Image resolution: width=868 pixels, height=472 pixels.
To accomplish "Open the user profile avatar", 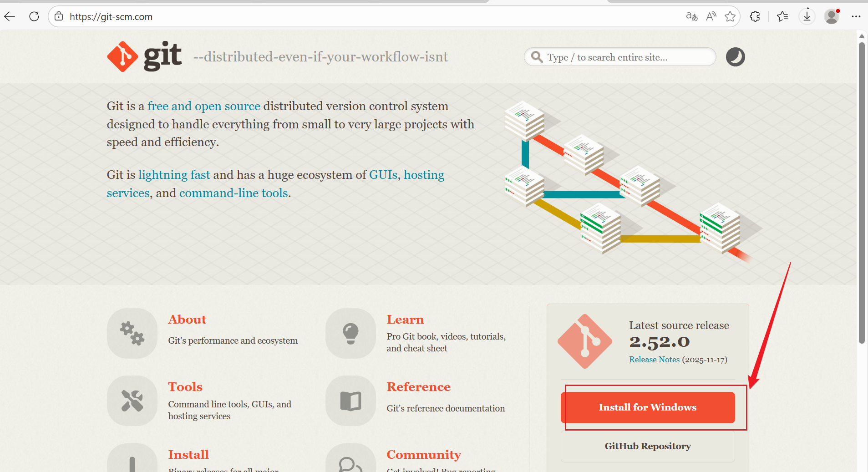I will pos(832,17).
